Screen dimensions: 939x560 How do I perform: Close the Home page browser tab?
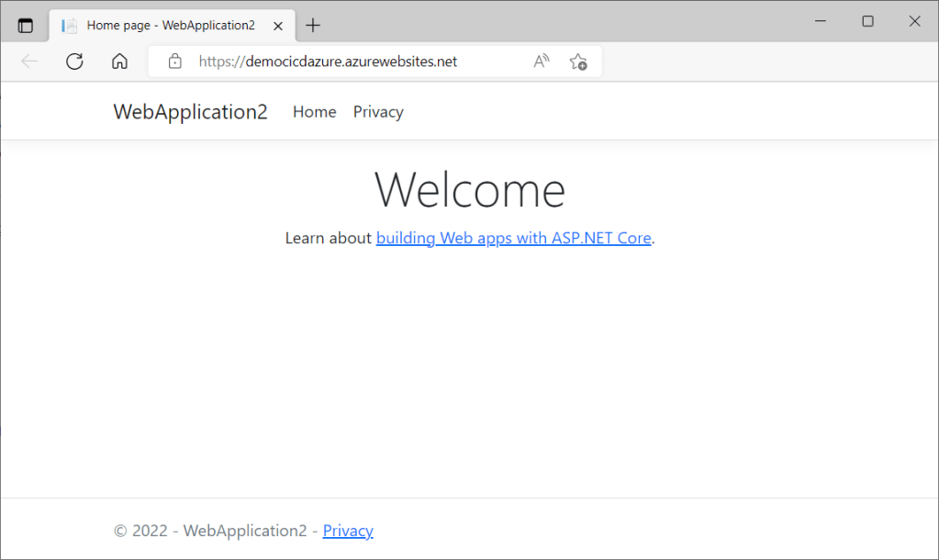pyautogui.click(x=278, y=26)
